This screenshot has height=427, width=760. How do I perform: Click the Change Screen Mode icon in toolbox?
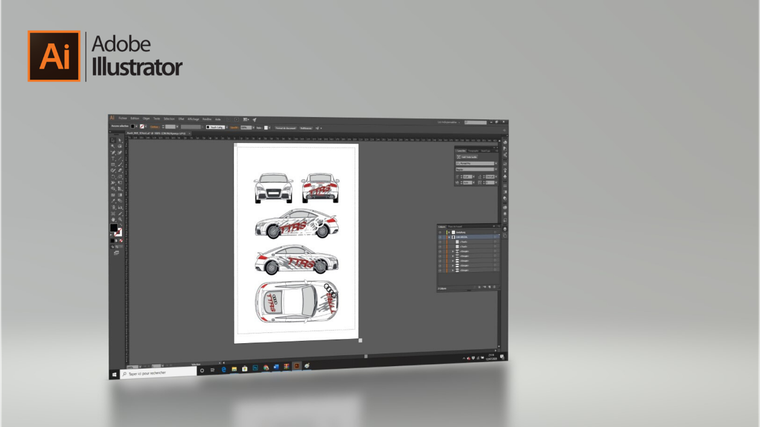coord(116,252)
